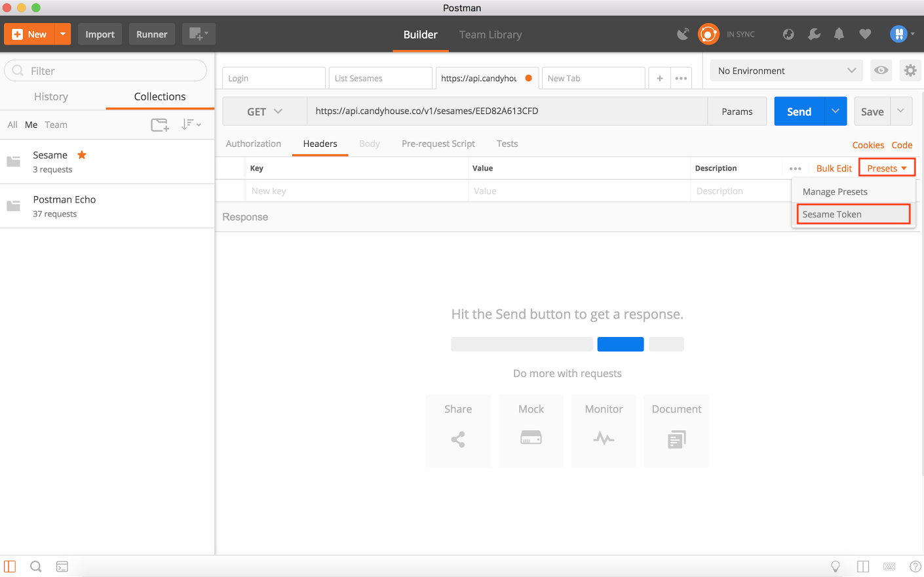
Task: Open the Send dropdown arrow
Action: 836,111
